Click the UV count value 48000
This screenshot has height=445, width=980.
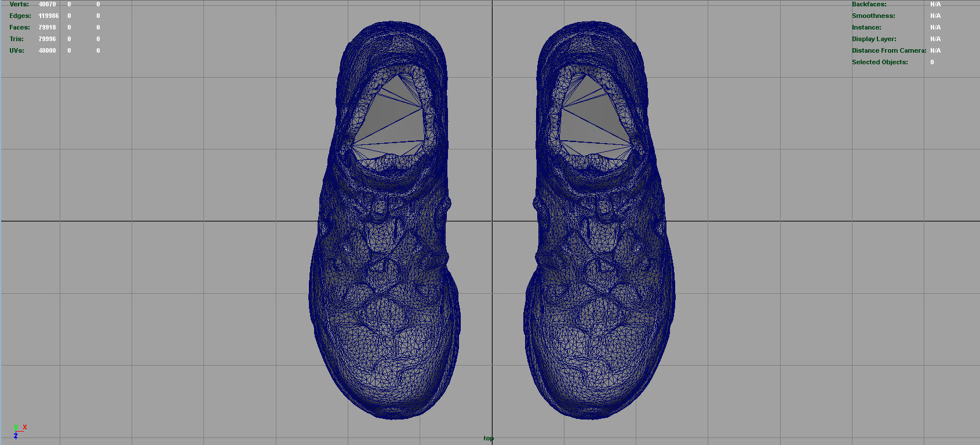[x=48, y=50]
